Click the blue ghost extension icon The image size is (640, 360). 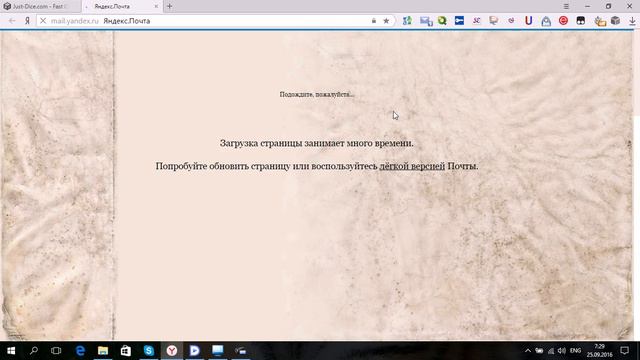point(546,21)
